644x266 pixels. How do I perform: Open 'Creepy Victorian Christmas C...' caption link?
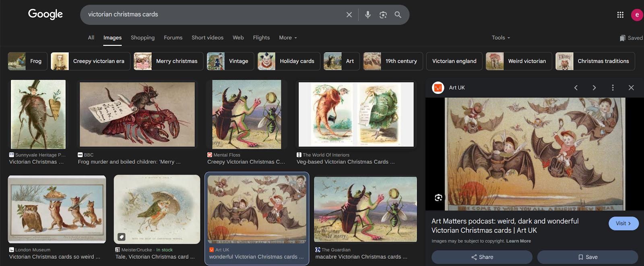click(246, 162)
